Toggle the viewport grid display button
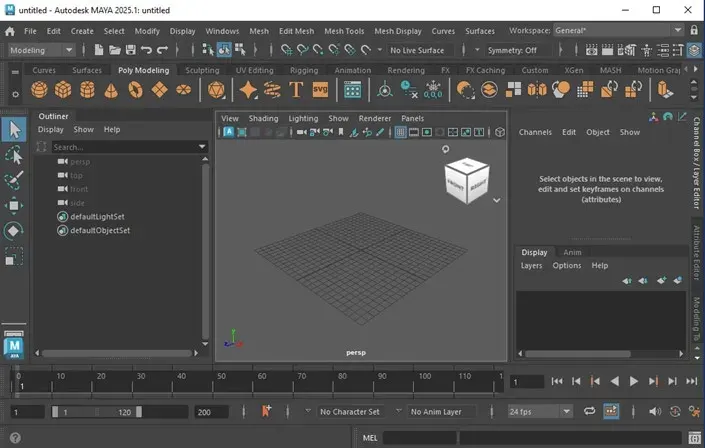Image resolution: width=705 pixels, height=448 pixels. point(400,132)
